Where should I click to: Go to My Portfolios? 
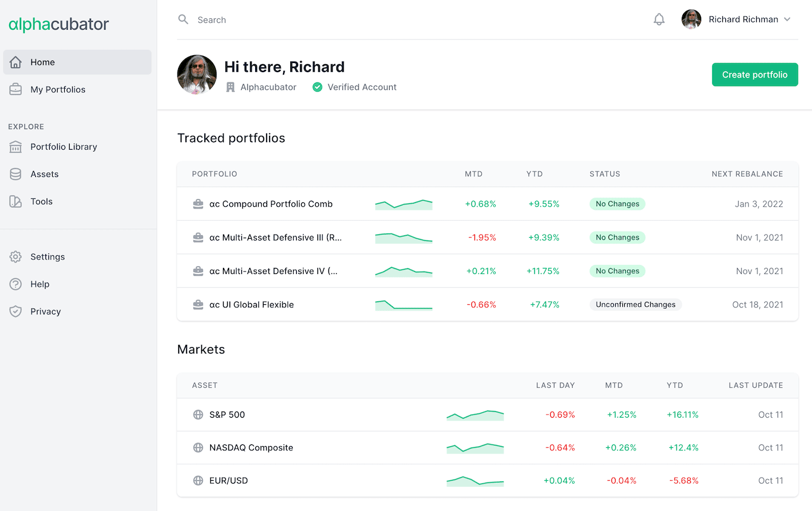(x=58, y=89)
